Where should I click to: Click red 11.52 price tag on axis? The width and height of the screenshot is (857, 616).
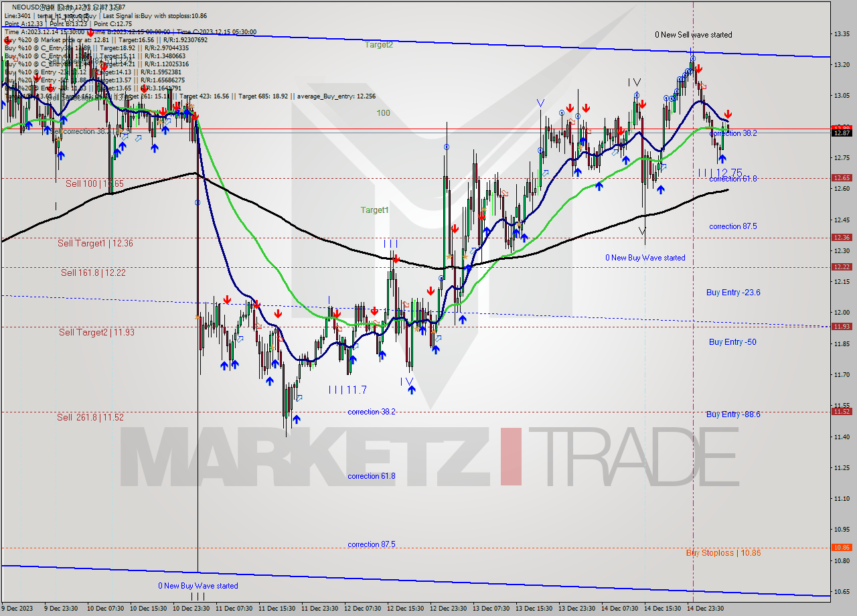841,412
